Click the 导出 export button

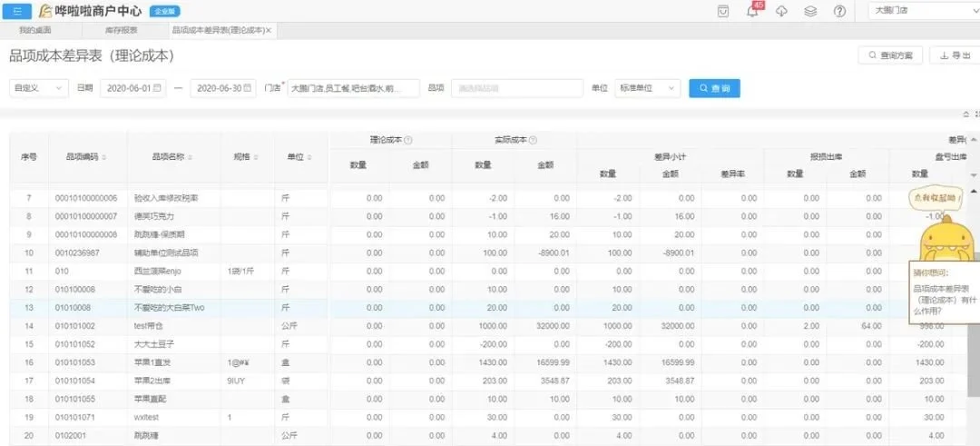[x=955, y=55]
